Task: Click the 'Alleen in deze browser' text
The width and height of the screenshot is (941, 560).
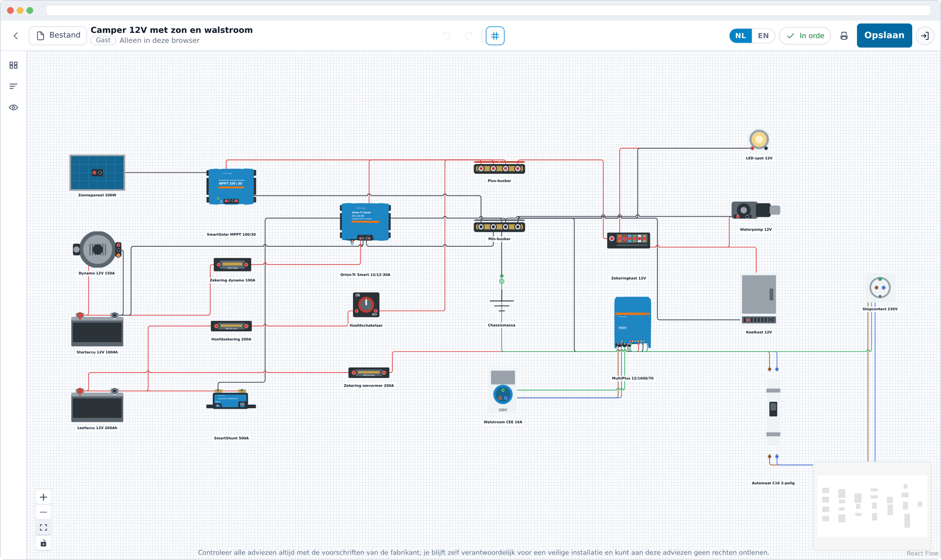Action: pyautogui.click(x=159, y=41)
